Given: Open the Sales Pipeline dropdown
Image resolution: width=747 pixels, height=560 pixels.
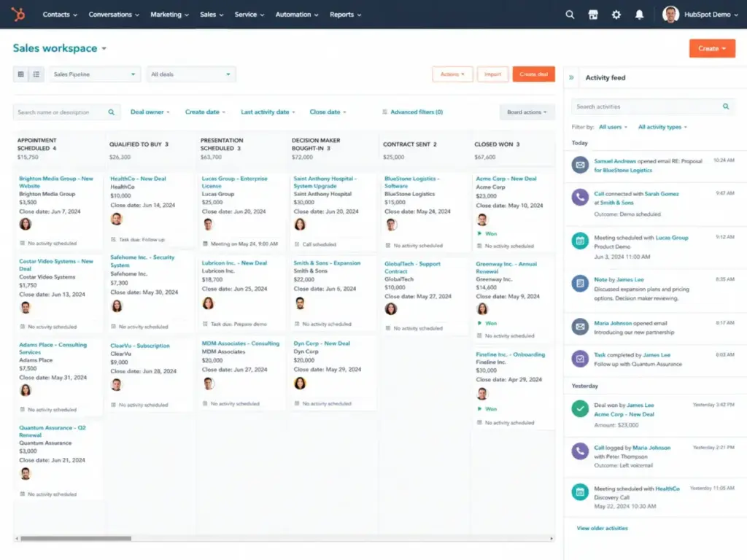Looking at the screenshot, I should [x=94, y=74].
